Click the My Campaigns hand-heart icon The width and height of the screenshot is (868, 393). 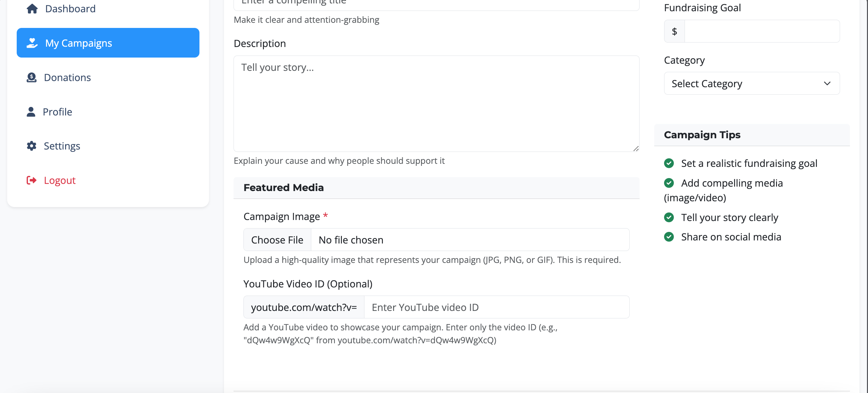32,43
